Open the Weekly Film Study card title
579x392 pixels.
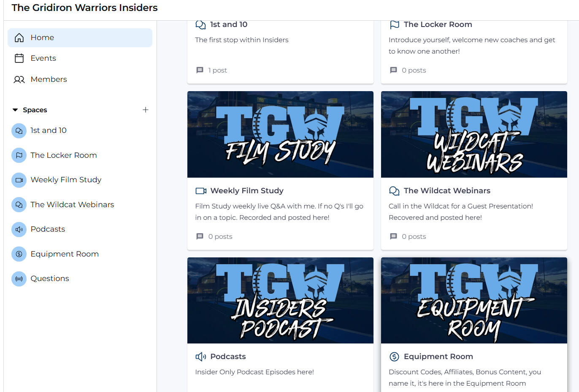click(x=247, y=191)
